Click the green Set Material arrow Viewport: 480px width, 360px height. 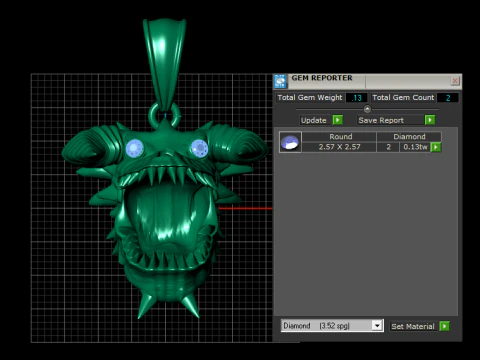[444, 326]
